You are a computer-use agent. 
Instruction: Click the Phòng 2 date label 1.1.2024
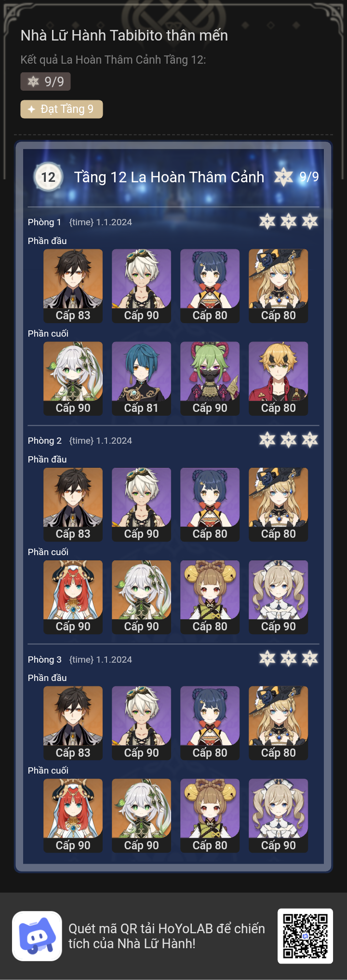coord(114,441)
